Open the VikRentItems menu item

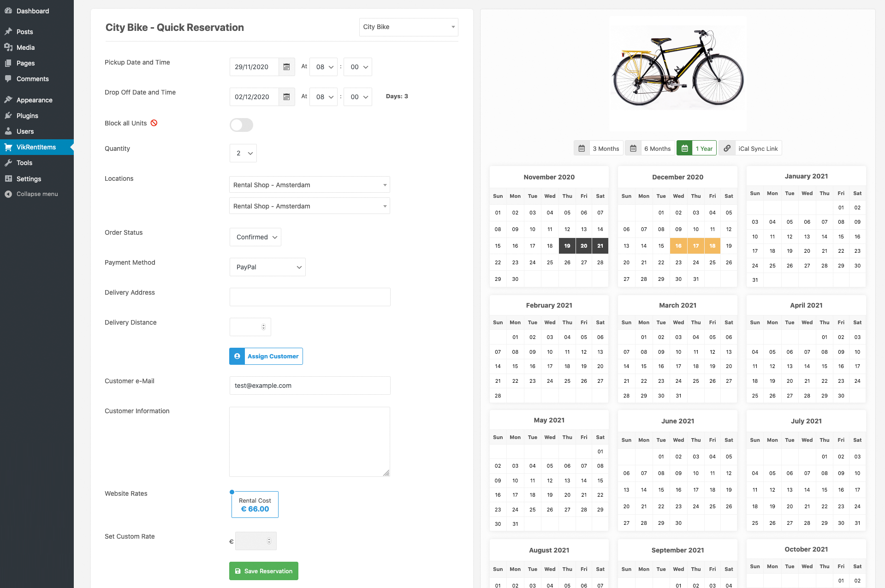click(37, 147)
